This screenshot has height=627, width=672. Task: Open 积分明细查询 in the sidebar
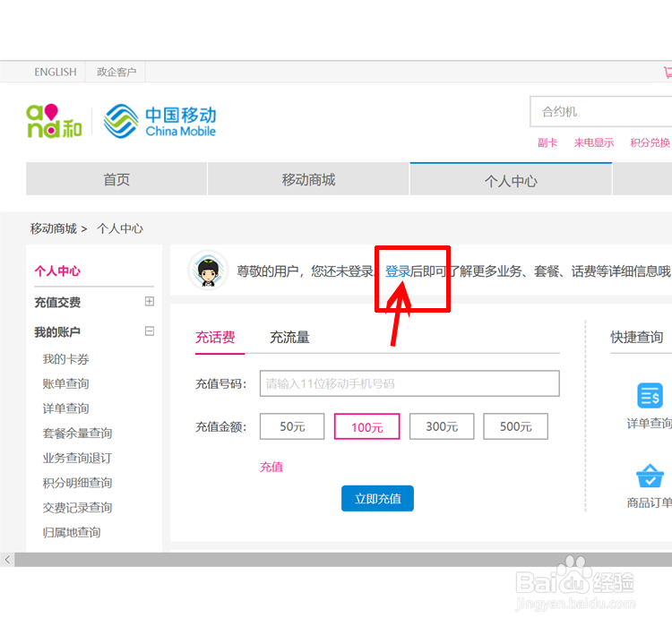coord(77,483)
